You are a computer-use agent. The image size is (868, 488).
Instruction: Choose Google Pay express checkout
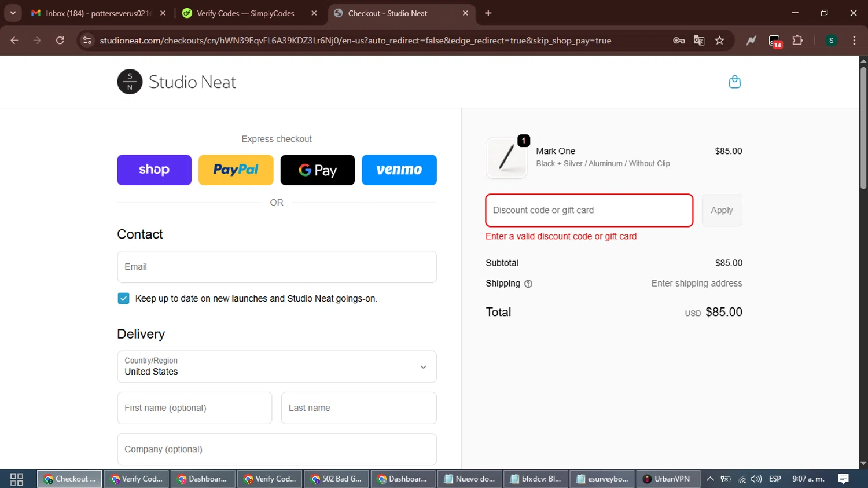(318, 170)
